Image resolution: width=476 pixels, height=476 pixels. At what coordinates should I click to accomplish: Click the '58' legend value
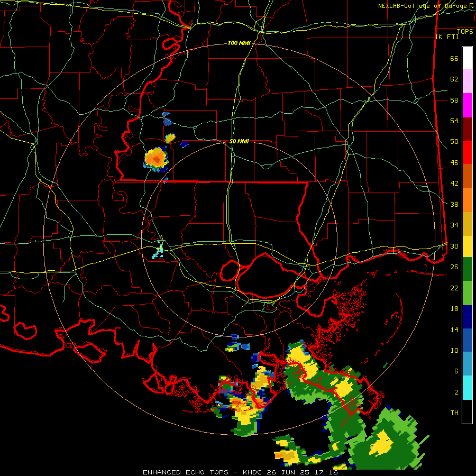tap(454, 100)
